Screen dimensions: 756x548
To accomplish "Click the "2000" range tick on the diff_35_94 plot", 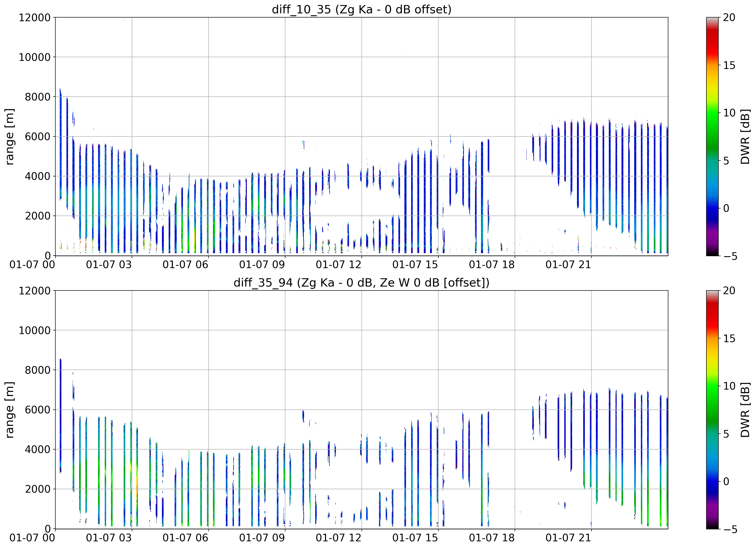I will [x=37, y=489].
